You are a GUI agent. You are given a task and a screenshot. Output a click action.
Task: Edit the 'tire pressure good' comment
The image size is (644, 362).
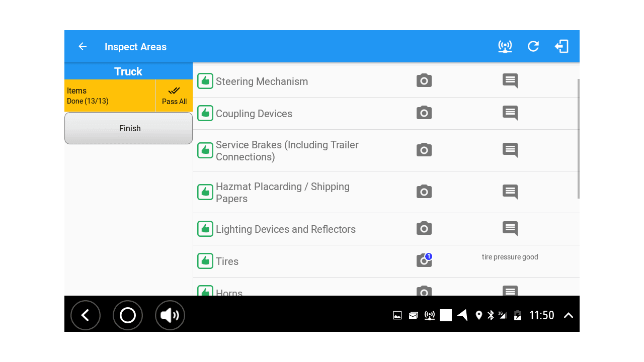click(510, 257)
